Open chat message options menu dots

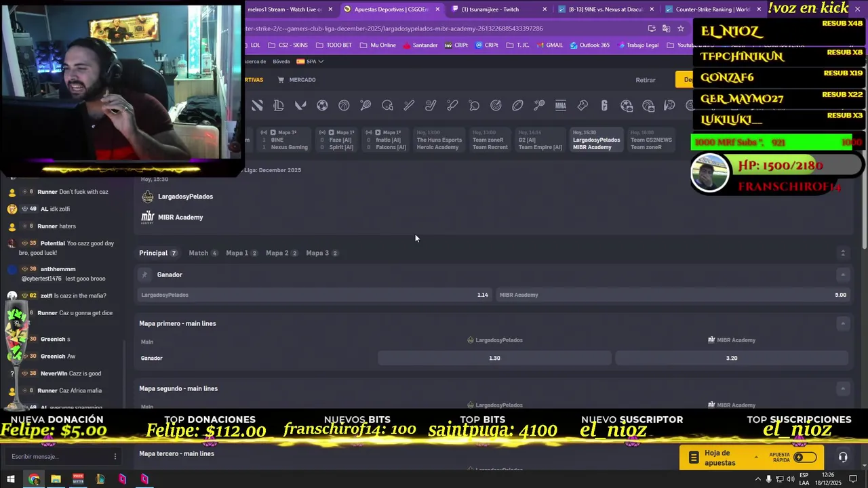coord(115,457)
